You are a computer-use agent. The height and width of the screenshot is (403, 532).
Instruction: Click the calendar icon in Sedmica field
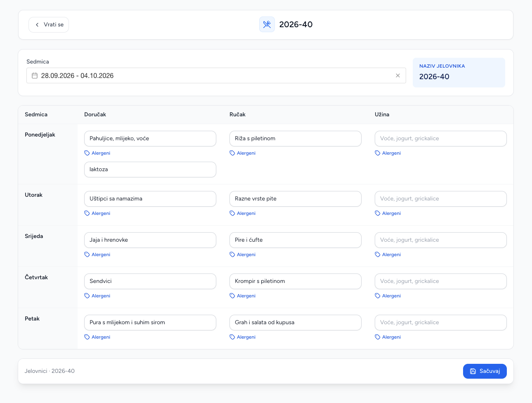point(35,75)
